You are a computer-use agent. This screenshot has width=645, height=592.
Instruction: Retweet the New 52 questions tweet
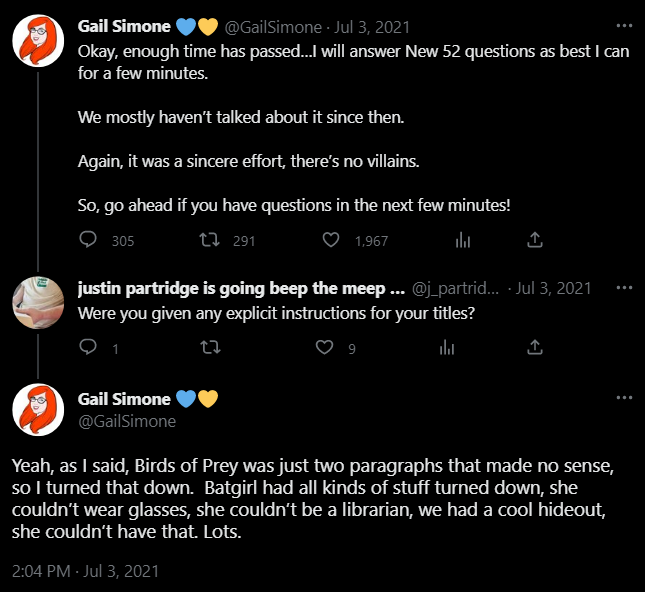point(210,239)
